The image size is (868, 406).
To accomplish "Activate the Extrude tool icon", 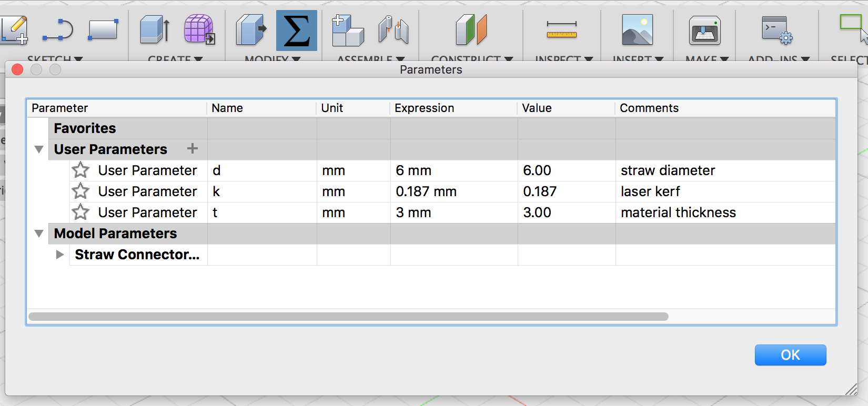I will tap(155, 29).
